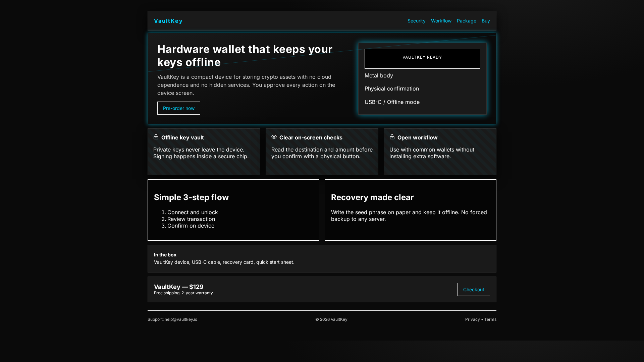Screen dimensions: 644x362
Task: Click the hero heading Hardware wallet that keeps
Action: (x=245, y=56)
